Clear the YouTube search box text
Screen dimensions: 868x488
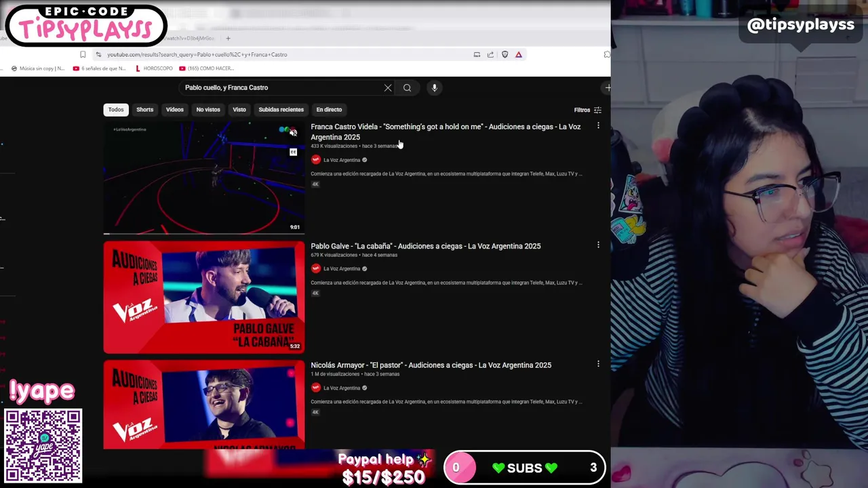[x=388, y=87]
